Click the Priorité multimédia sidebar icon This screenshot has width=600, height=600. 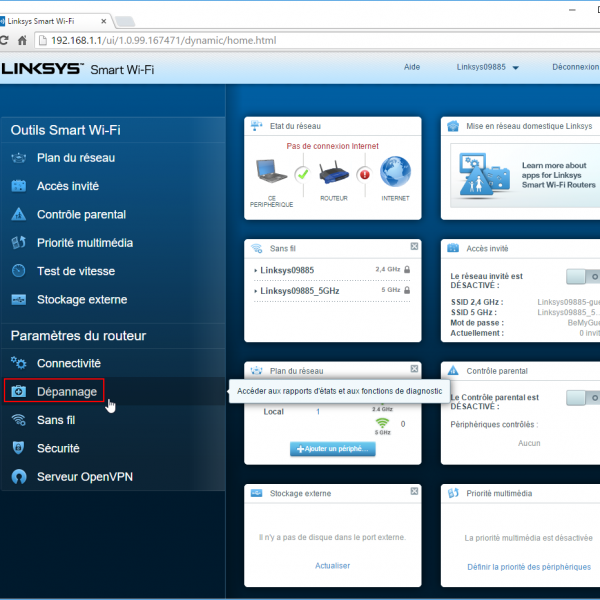pyautogui.click(x=18, y=243)
